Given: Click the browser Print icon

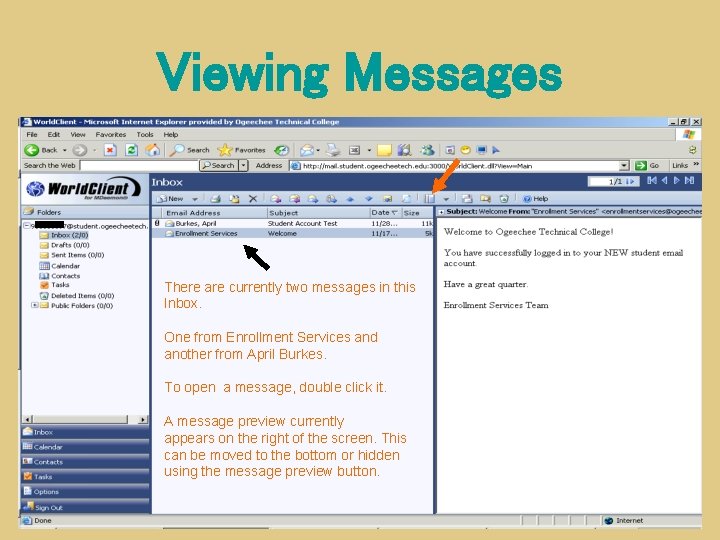Looking at the screenshot, I should [x=333, y=150].
